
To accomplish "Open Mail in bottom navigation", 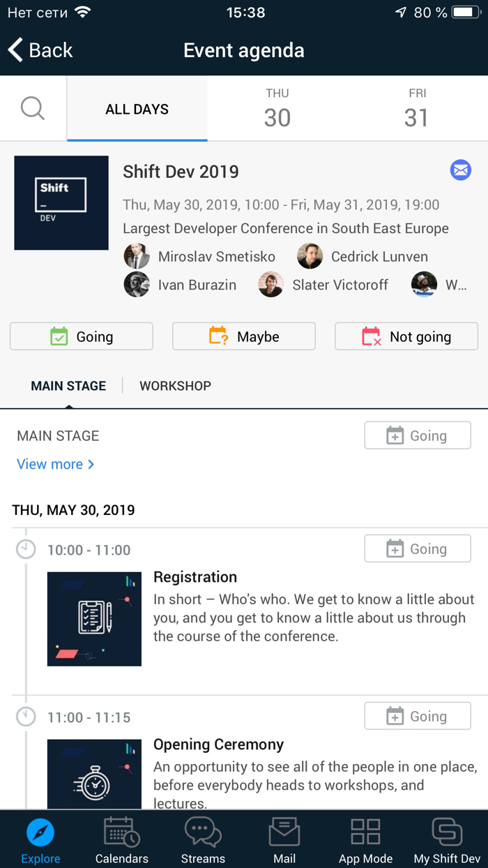I will click(x=284, y=840).
